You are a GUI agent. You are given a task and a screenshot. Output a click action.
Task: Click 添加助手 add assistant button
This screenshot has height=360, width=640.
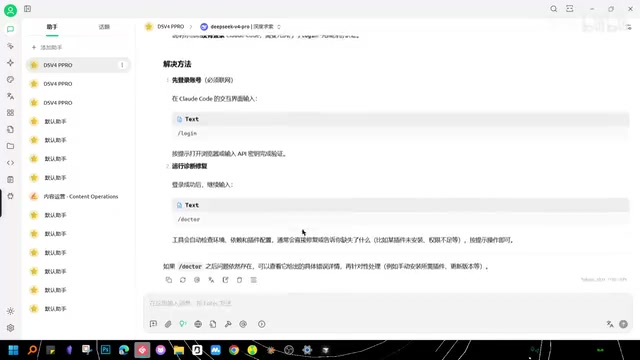click(47, 47)
